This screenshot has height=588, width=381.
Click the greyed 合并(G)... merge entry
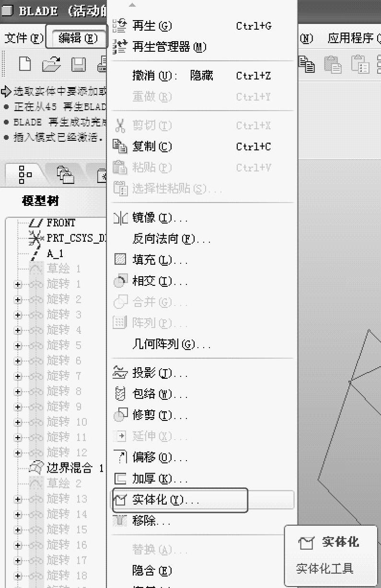(x=202, y=303)
